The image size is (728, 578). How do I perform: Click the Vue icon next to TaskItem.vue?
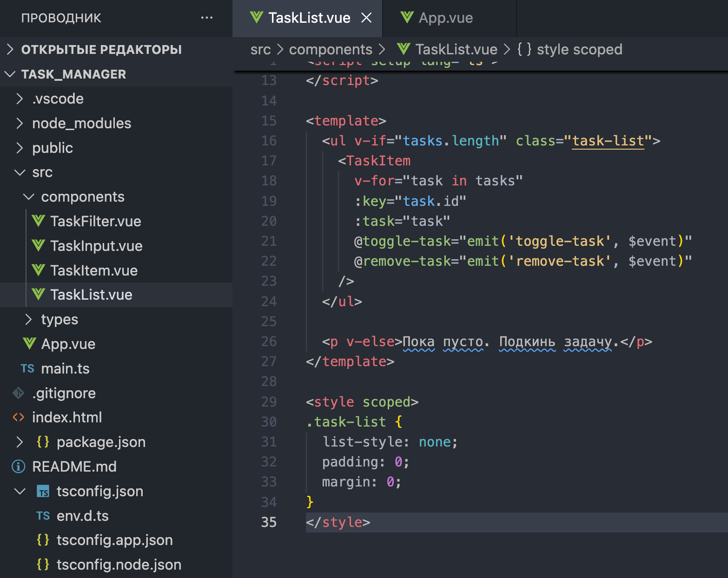39,270
